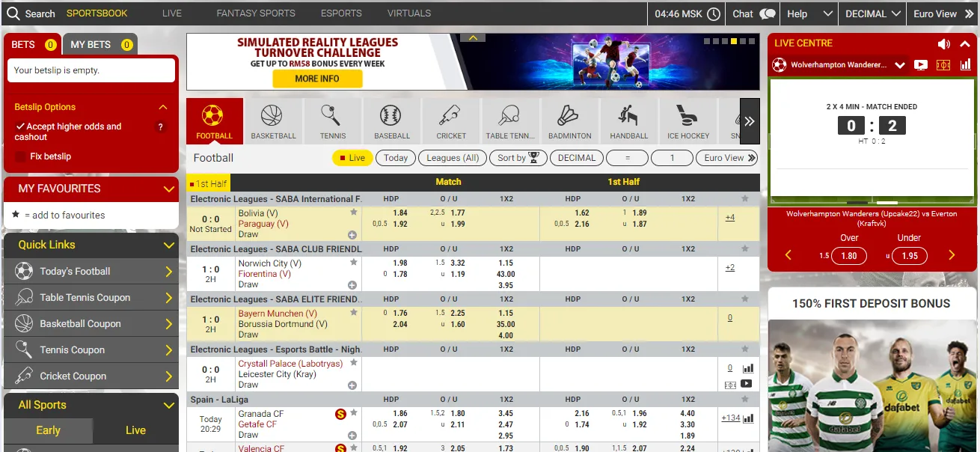Screen dimensions: 980x452
Task: Select the first banner carousel dot
Action: point(707,41)
